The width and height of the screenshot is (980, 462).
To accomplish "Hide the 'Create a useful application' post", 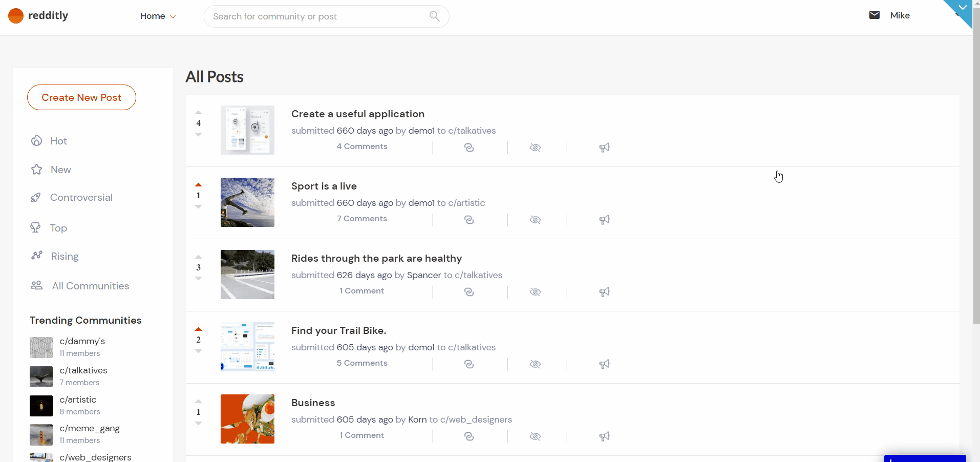I will tap(535, 148).
